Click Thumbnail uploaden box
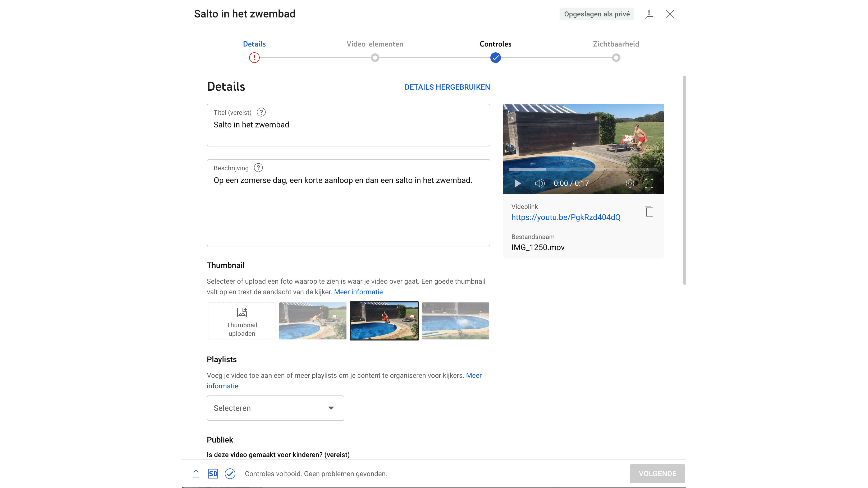 pos(242,321)
